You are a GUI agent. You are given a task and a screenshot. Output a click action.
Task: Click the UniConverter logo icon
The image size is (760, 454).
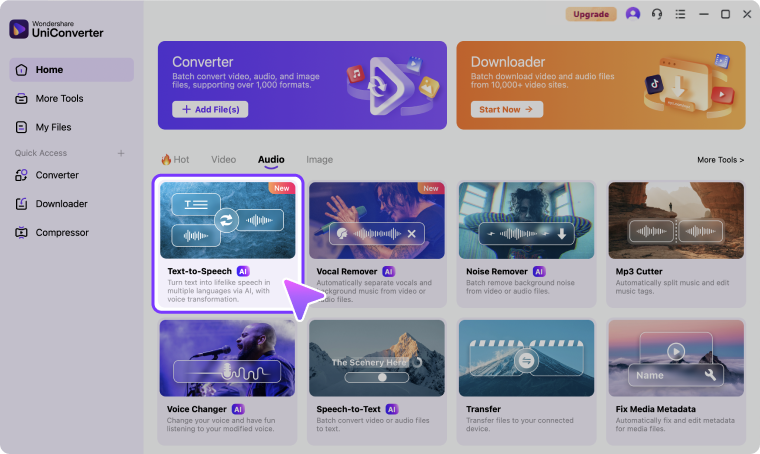click(18, 29)
